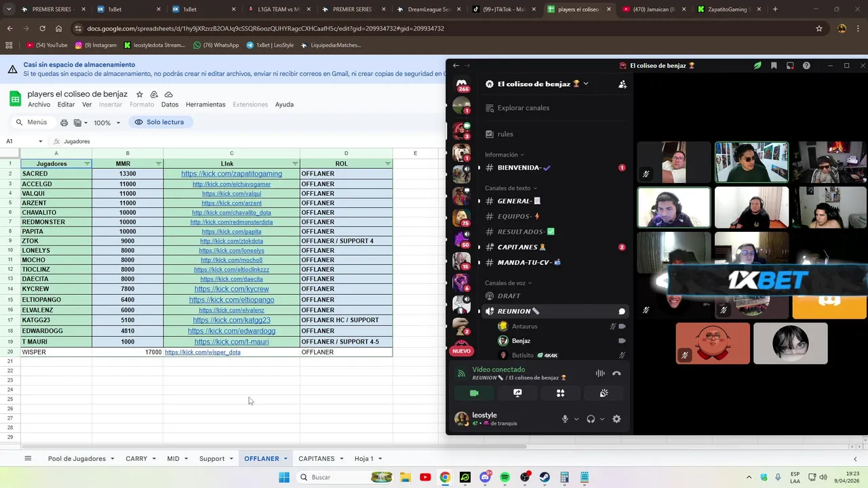Open the Discord inbox icon in the title bar
This screenshot has height=488, width=868.
click(x=790, y=66)
